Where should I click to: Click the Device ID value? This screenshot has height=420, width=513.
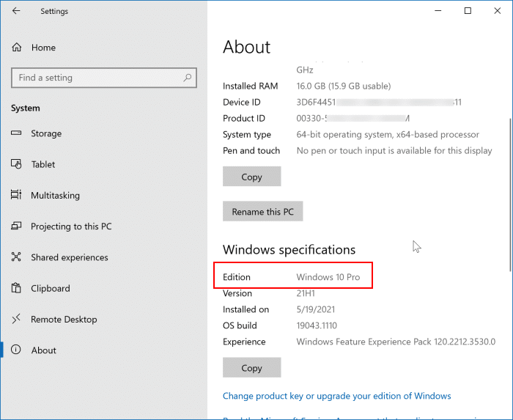379,102
